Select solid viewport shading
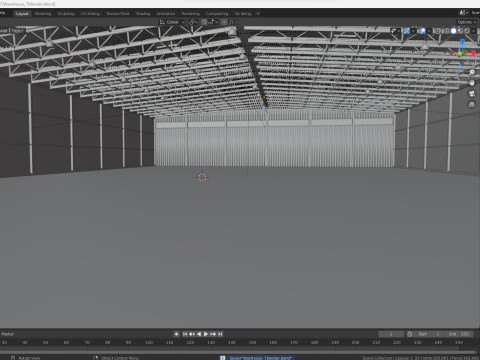 click(x=453, y=31)
